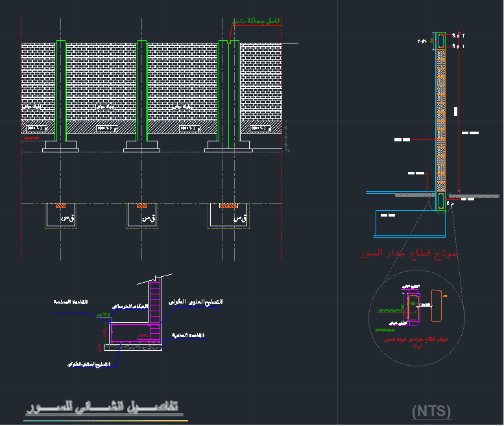Select the red wall section title text
Screen dimensions: 504x426
[409, 253]
